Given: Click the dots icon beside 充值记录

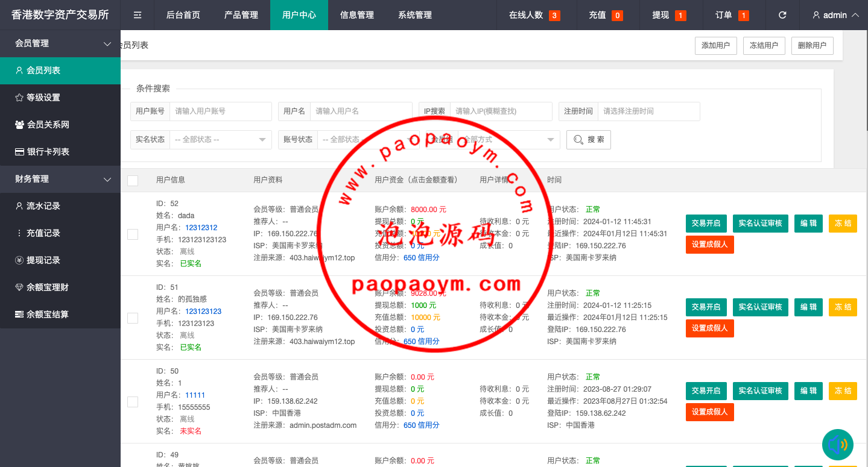Looking at the screenshot, I should click(x=19, y=233).
